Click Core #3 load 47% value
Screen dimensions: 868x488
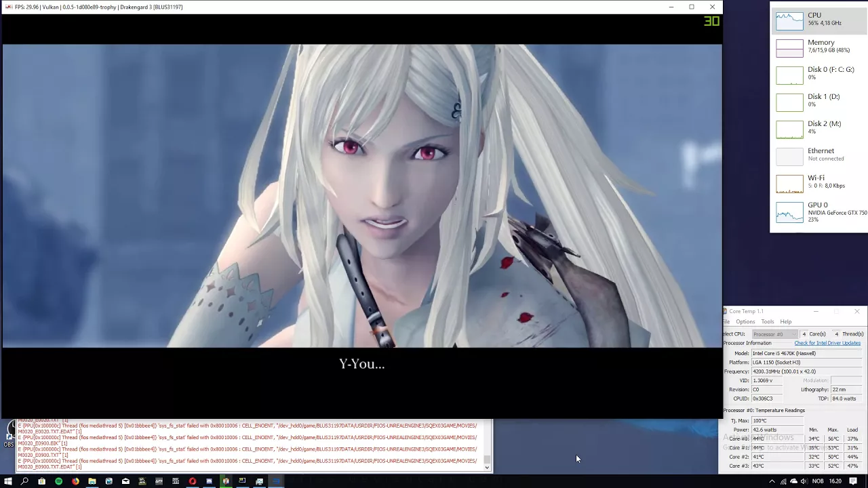852,466
